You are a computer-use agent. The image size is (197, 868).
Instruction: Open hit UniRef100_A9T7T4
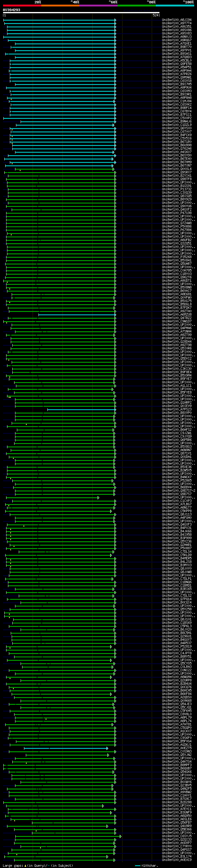click(x=177, y=23)
